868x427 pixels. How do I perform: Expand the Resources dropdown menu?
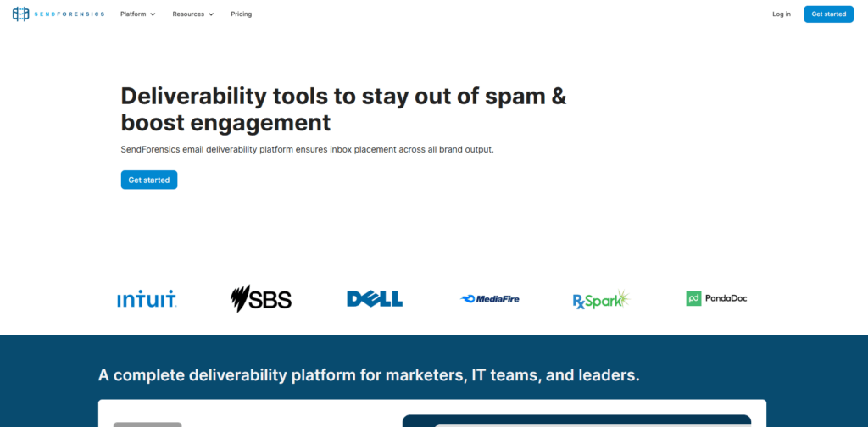pos(192,14)
